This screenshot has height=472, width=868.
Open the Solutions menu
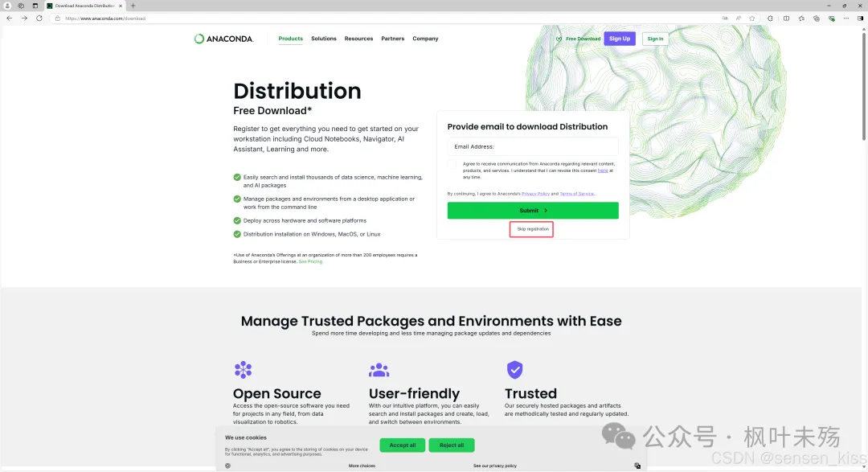(x=324, y=39)
